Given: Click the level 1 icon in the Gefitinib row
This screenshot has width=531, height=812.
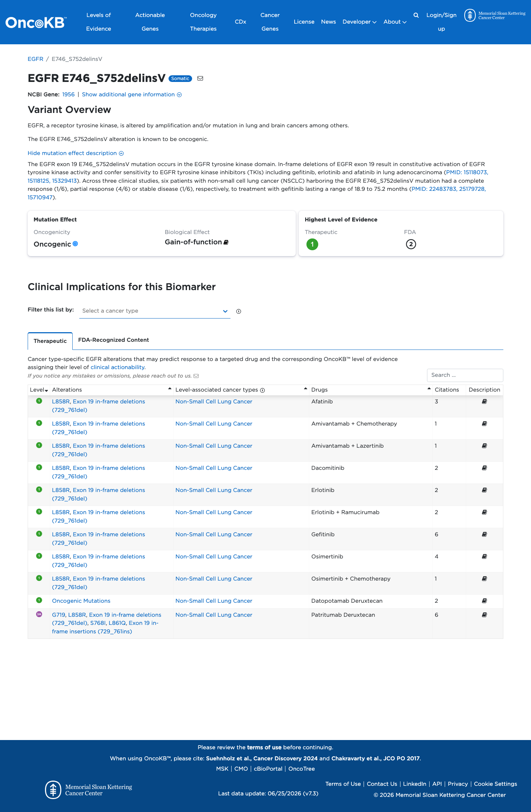Looking at the screenshot, I should click(39, 534).
